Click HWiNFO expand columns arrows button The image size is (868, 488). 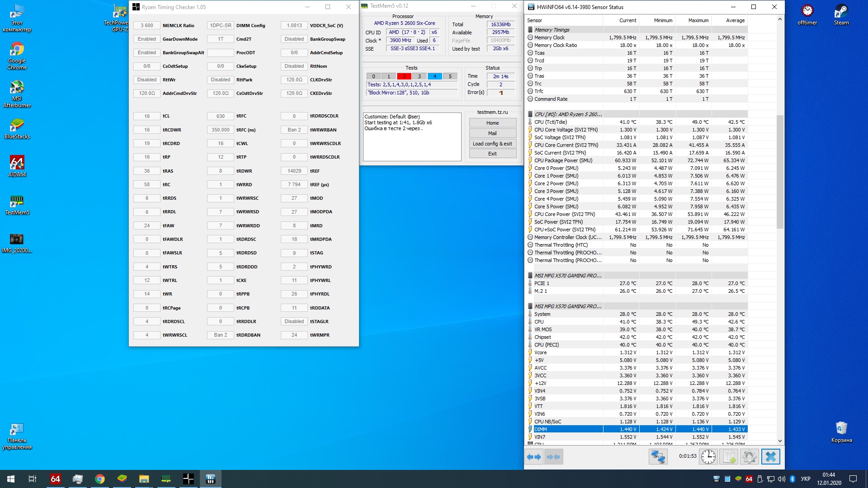click(x=534, y=457)
